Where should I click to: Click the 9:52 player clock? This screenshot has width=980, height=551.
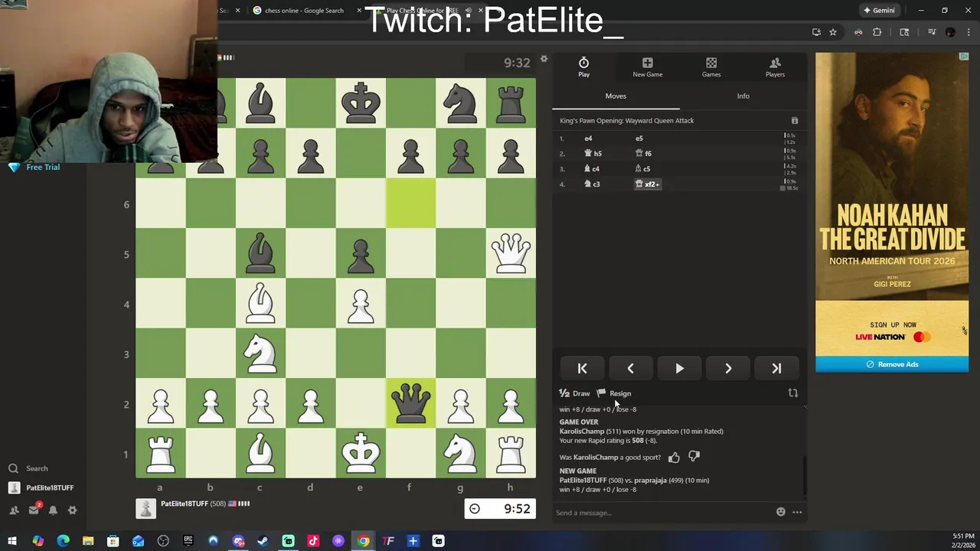(500, 509)
